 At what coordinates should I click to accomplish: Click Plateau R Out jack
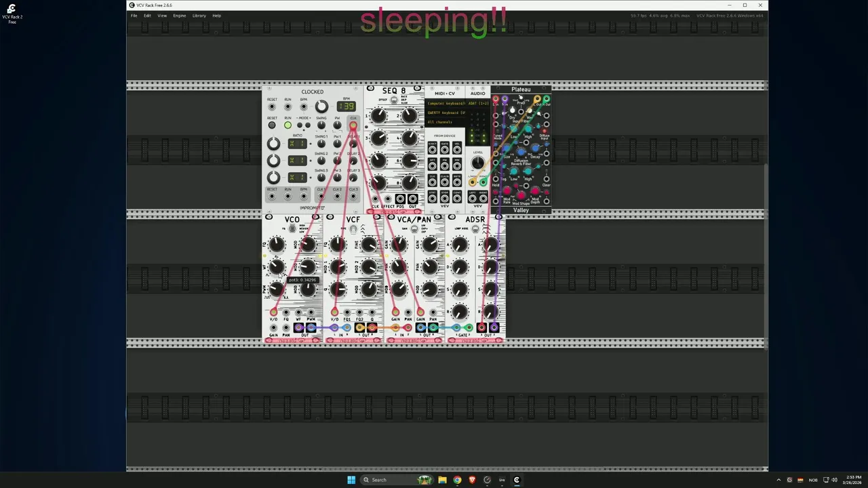[x=547, y=98]
